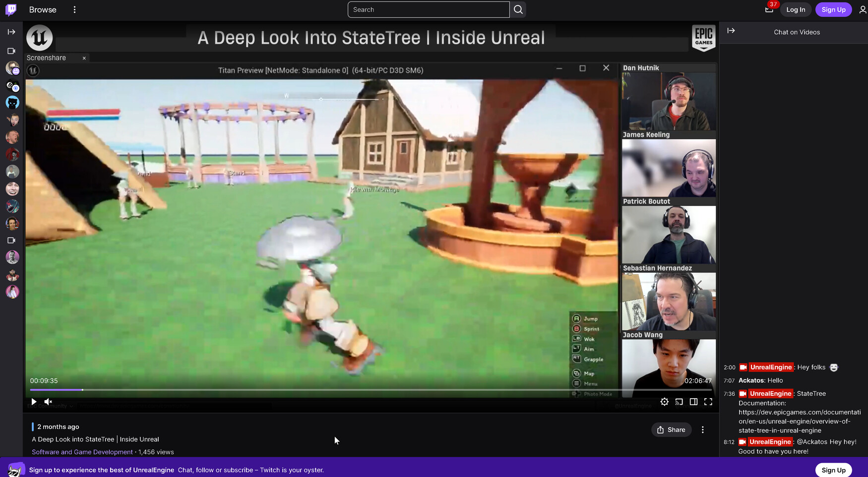
Task: Unmute the video player audio
Action: 48,402
